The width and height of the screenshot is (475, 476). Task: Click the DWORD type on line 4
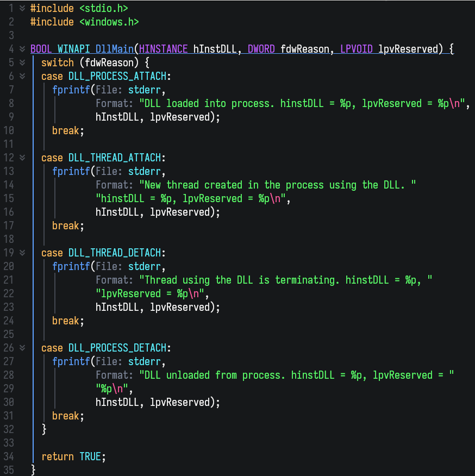click(x=261, y=49)
